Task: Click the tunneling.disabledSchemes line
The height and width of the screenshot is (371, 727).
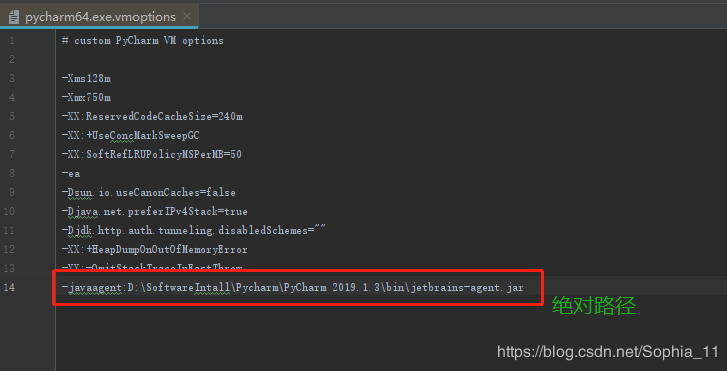Action: click(194, 230)
